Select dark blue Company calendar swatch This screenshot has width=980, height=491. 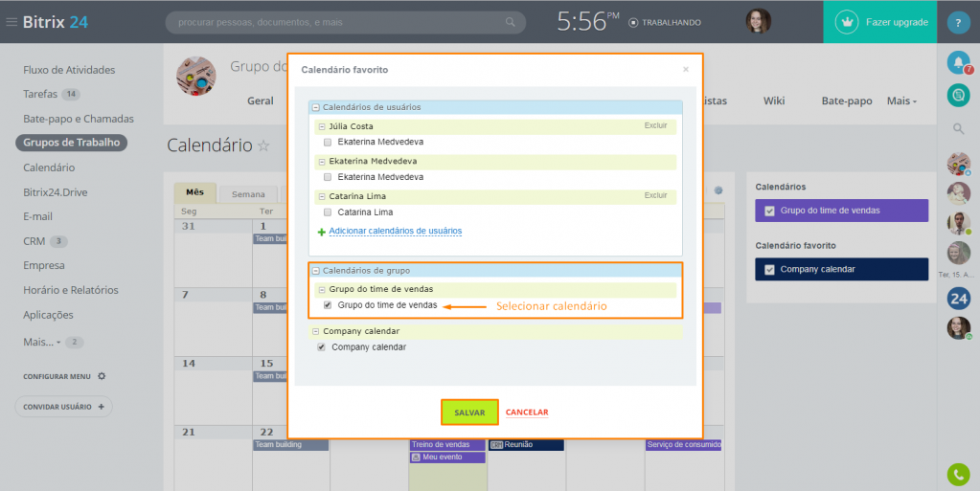click(841, 269)
